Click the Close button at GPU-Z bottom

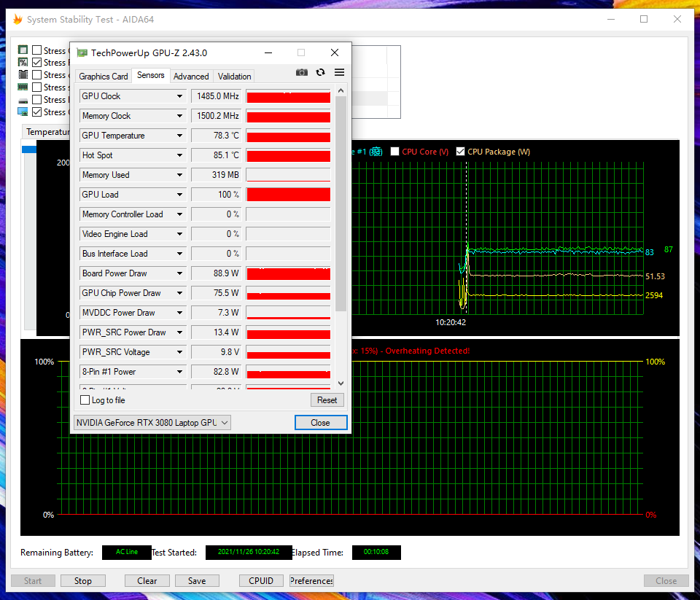point(321,422)
